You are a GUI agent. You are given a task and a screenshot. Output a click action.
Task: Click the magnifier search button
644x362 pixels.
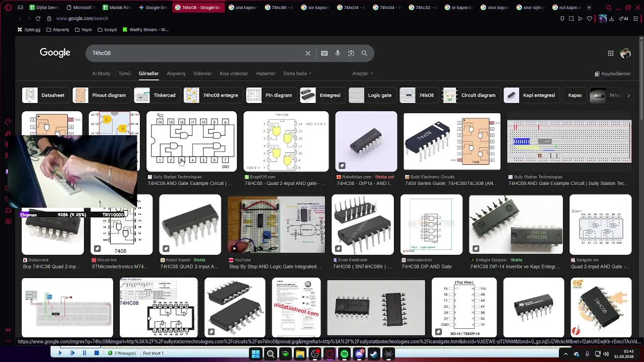[x=364, y=53]
